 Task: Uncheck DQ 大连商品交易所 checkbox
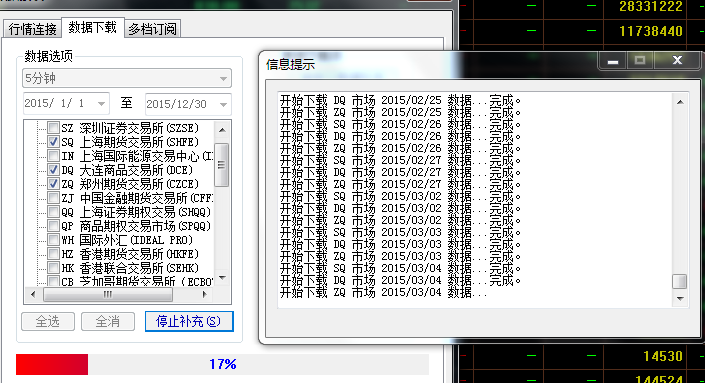[x=54, y=170]
